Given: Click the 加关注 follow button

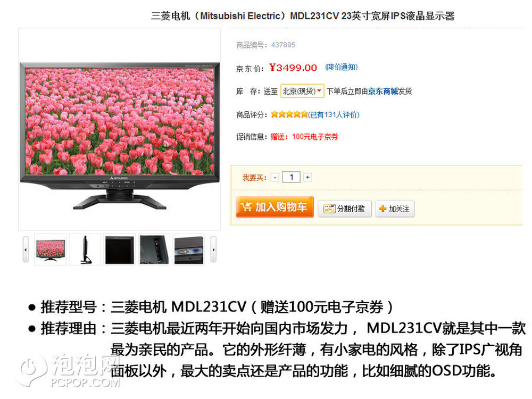Looking at the screenshot, I should 395,209.
